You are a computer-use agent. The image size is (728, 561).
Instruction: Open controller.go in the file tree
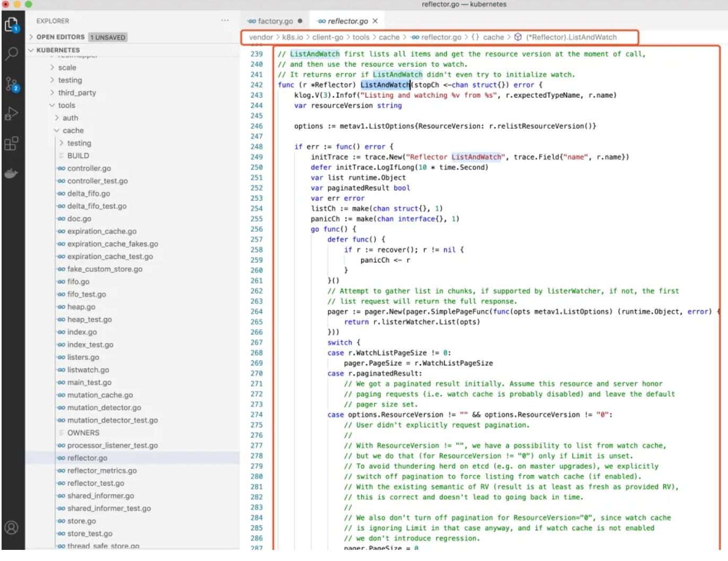pos(89,168)
